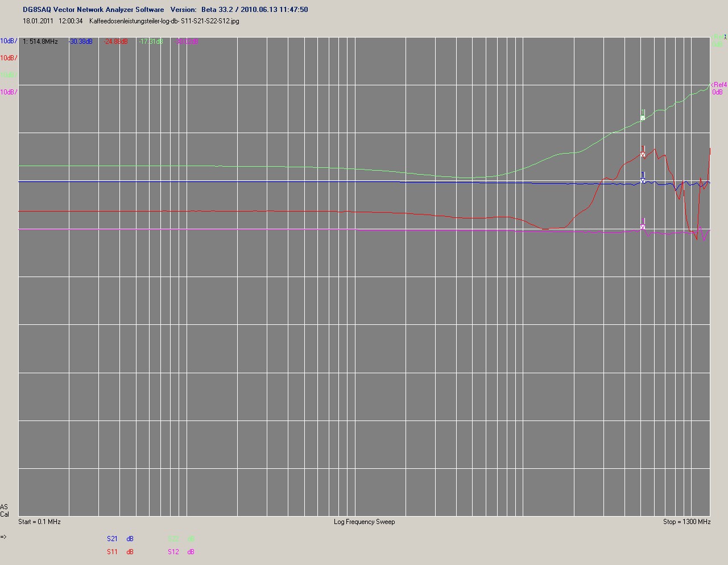The height and width of the screenshot is (565, 728).
Task: Select the green S22 marker 1 triangle
Action: pos(643,118)
